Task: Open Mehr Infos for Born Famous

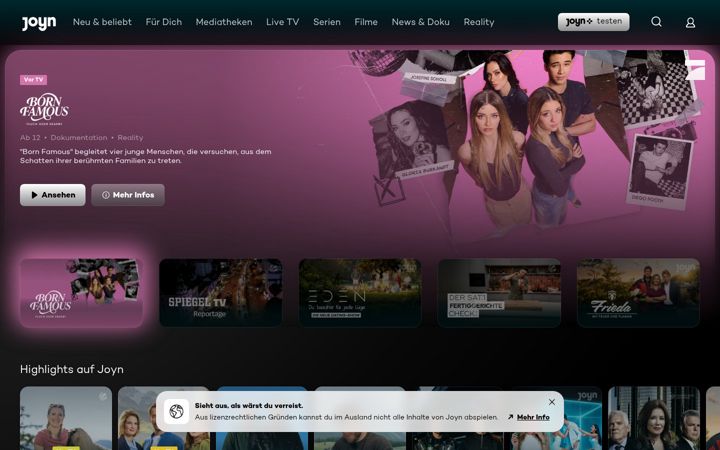Action: coord(128,195)
